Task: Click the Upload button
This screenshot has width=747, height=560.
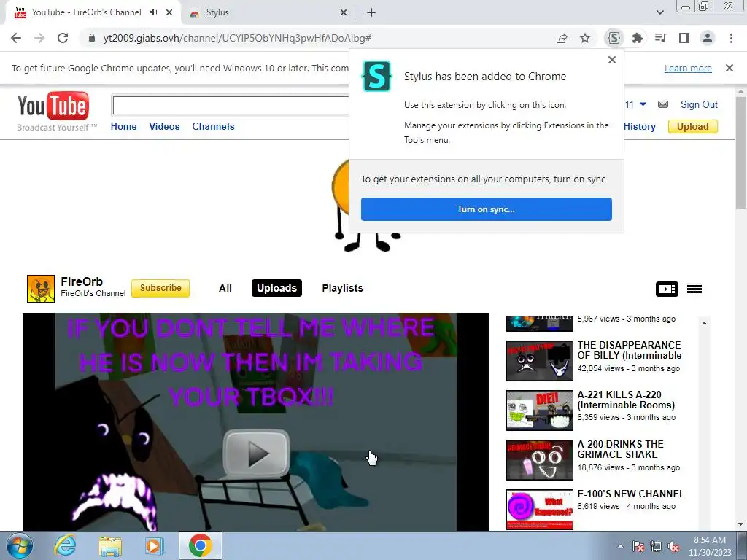Action: [693, 126]
